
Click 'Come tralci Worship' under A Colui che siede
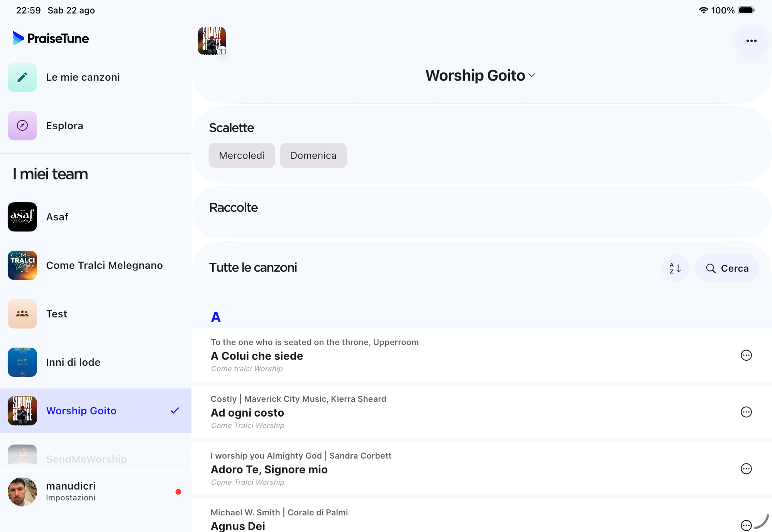click(247, 368)
